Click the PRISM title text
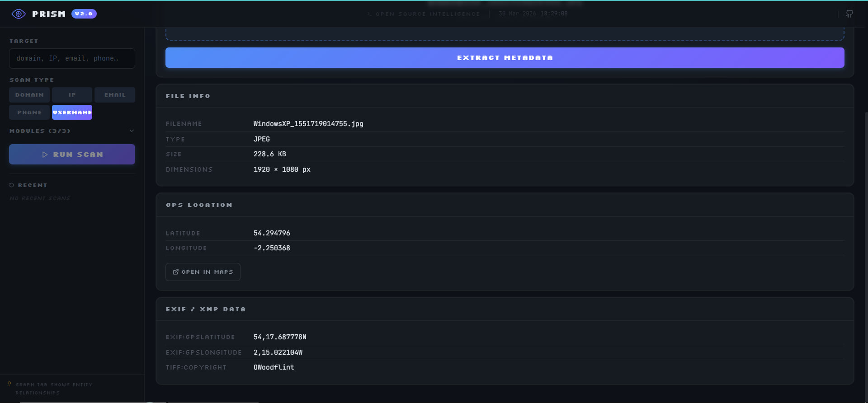 pyautogui.click(x=49, y=14)
